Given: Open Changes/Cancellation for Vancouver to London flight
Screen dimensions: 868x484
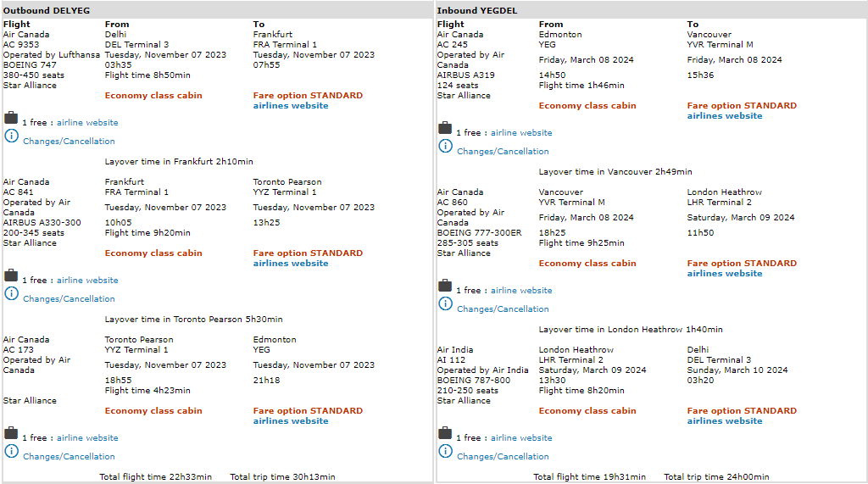Looking at the screenshot, I should tap(503, 309).
